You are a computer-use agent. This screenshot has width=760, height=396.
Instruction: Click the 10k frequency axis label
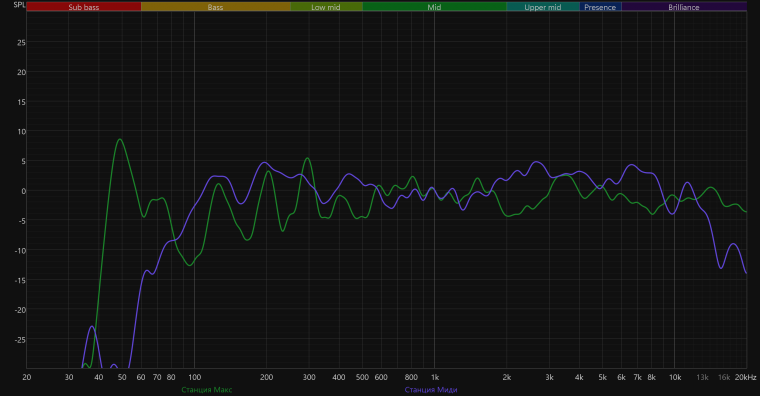point(675,377)
